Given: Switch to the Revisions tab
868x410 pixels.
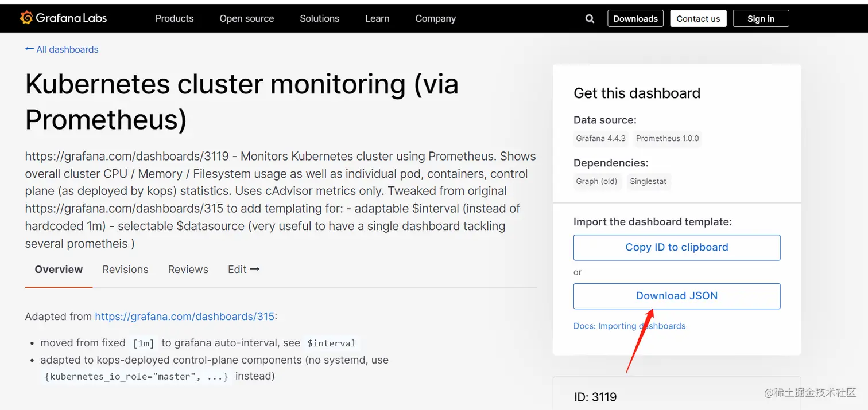Looking at the screenshot, I should click(125, 270).
